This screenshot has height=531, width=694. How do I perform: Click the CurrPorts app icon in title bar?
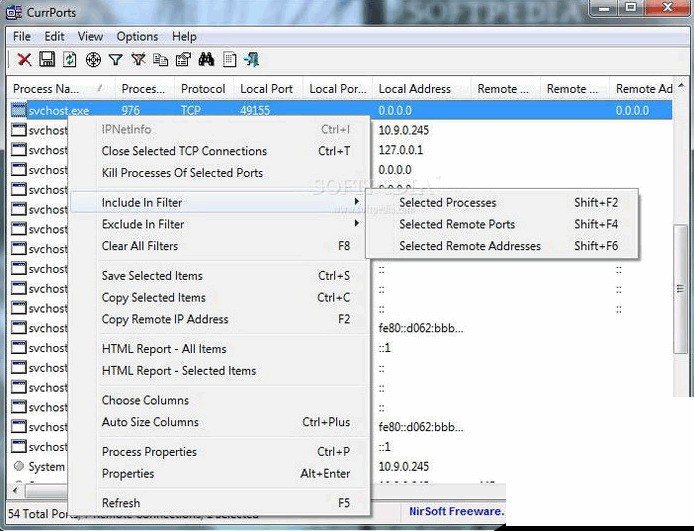click(x=14, y=12)
